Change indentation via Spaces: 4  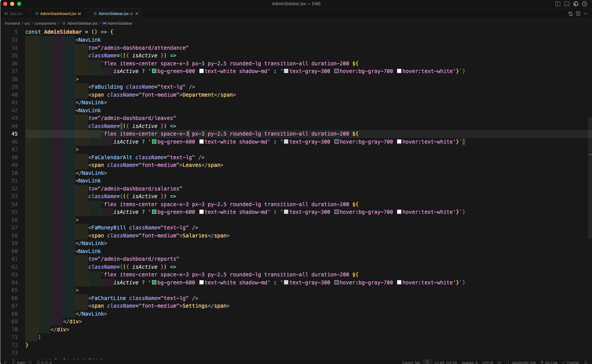pyautogui.click(x=469, y=362)
